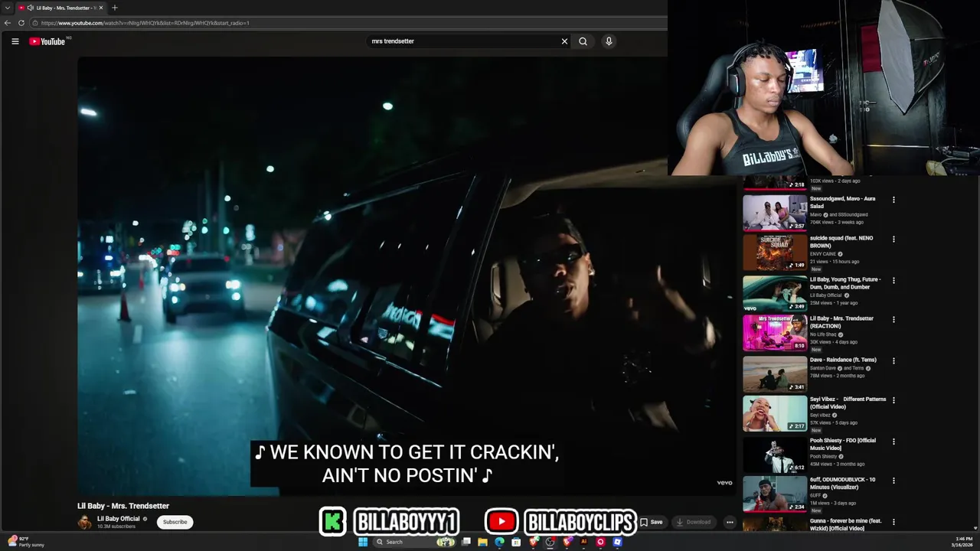Play Dave Raindance thumbnail

(775, 373)
